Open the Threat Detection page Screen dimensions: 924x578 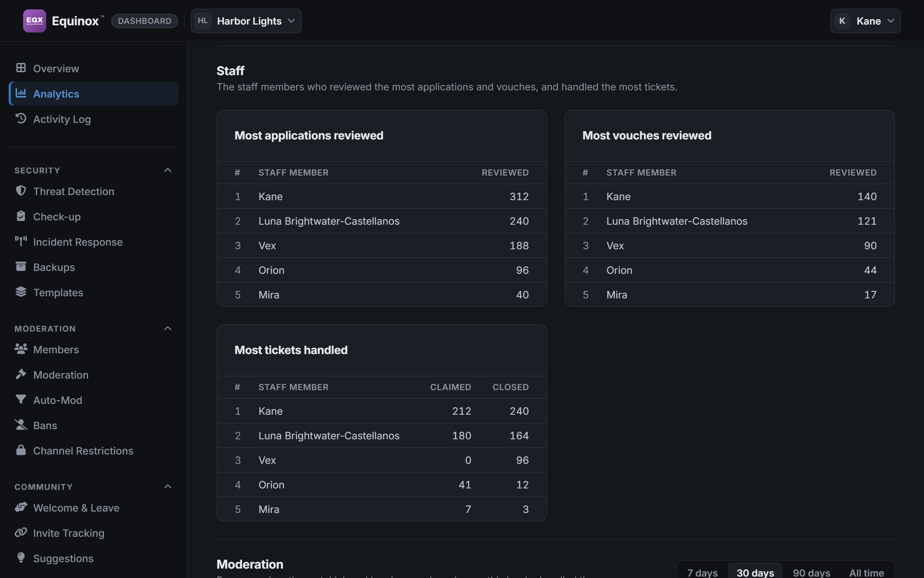(x=93, y=191)
